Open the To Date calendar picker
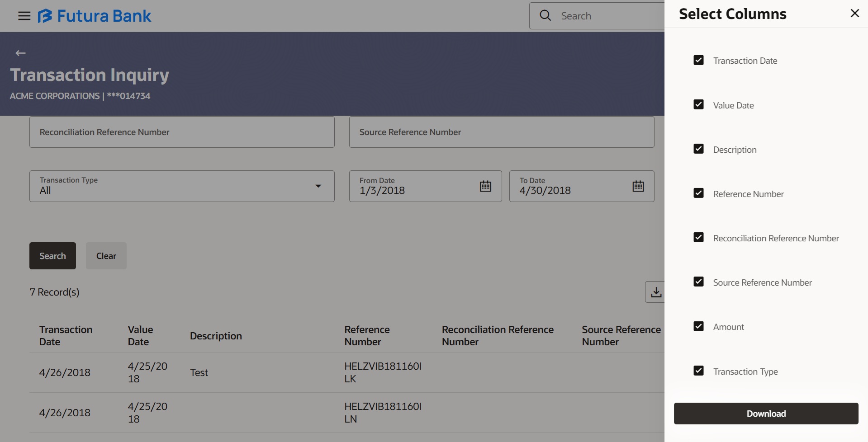868x442 pixels. (638, 186)
